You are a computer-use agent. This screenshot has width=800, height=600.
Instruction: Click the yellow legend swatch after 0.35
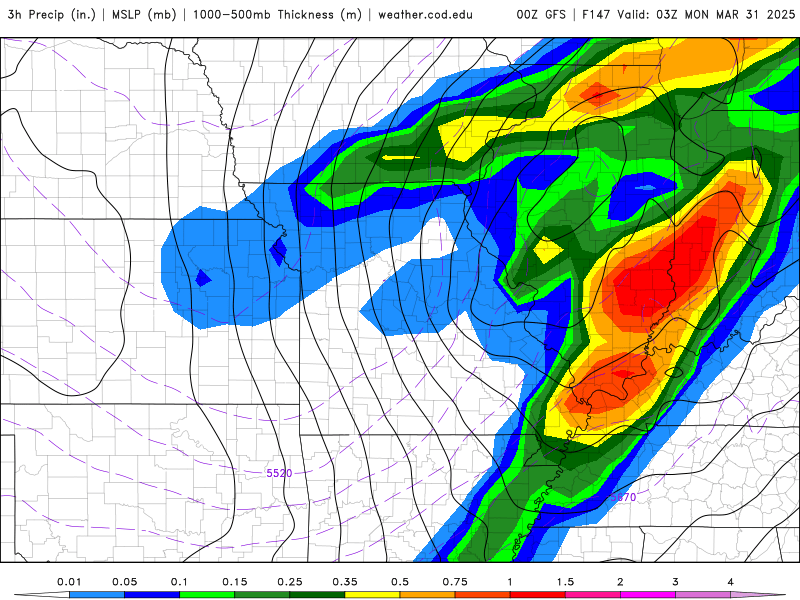click(372, 595)
